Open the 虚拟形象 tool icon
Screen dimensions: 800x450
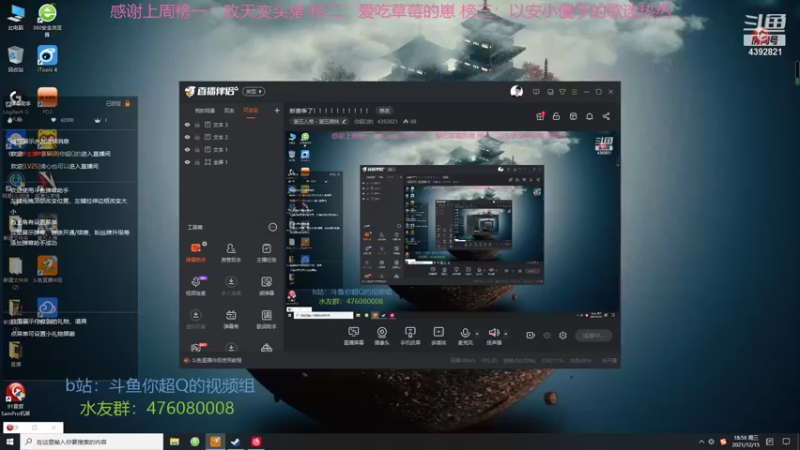(195, 319)
